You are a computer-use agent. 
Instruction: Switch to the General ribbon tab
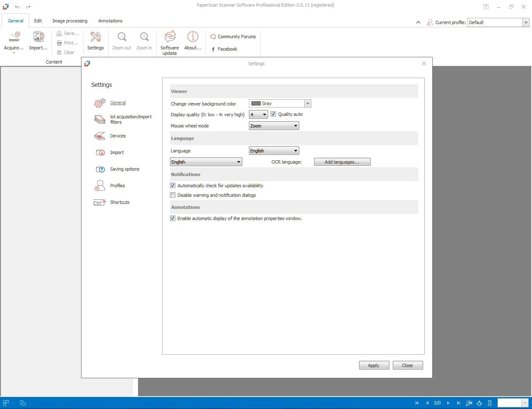coord(16,21)
